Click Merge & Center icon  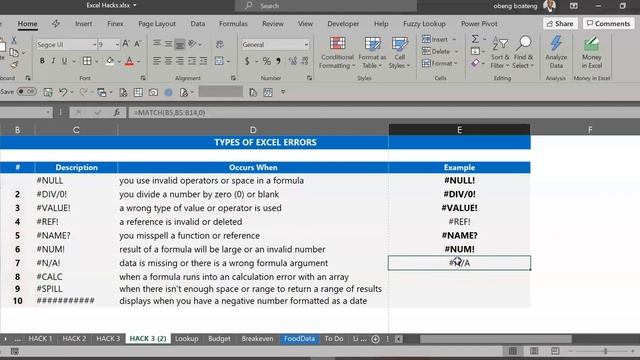click(x=219, y=61)
